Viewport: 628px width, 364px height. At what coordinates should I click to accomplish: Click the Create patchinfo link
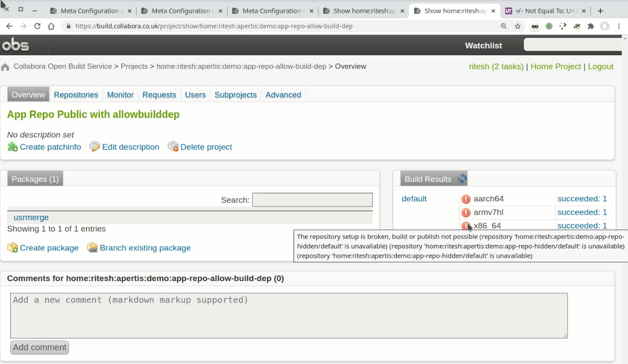(x=50, y=147)
